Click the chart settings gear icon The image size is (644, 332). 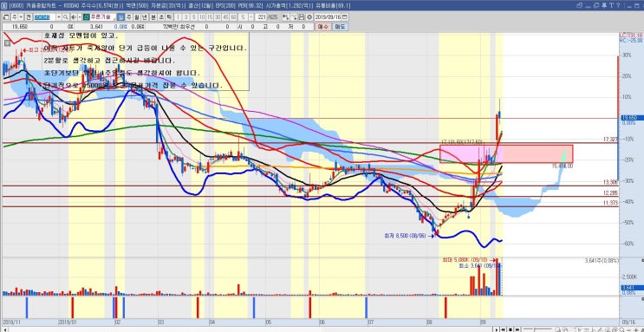pyautogui.click(x=309, y=17)
